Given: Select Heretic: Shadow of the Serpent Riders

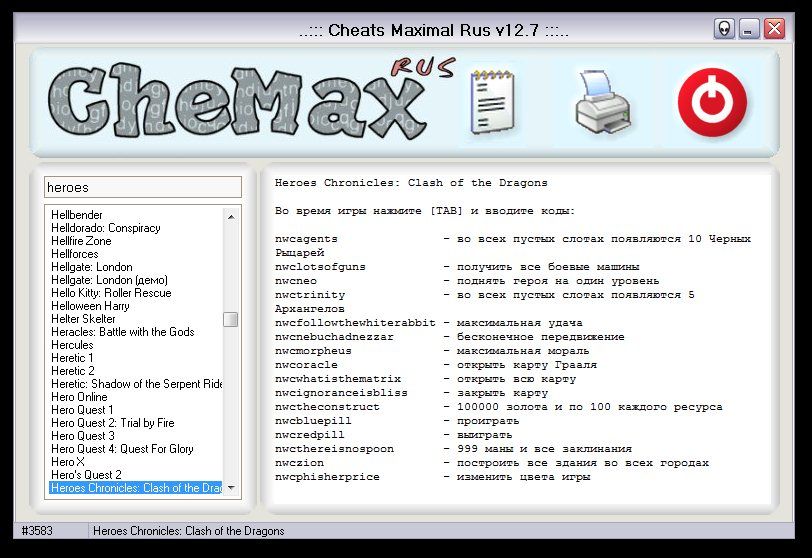Looking at the screenshot, I should [137, 384].
